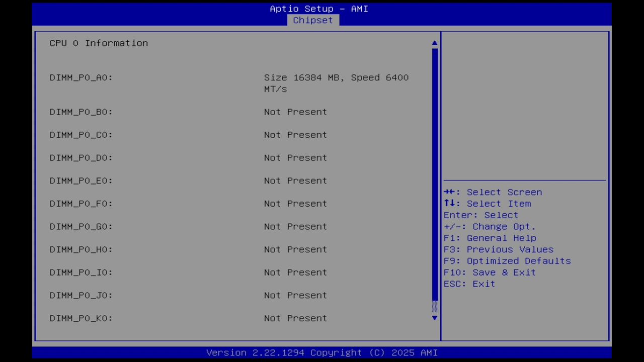Click the CPU 0 Information heading
Viewport: 644px width, 362px height.
[x=99, y=43]
